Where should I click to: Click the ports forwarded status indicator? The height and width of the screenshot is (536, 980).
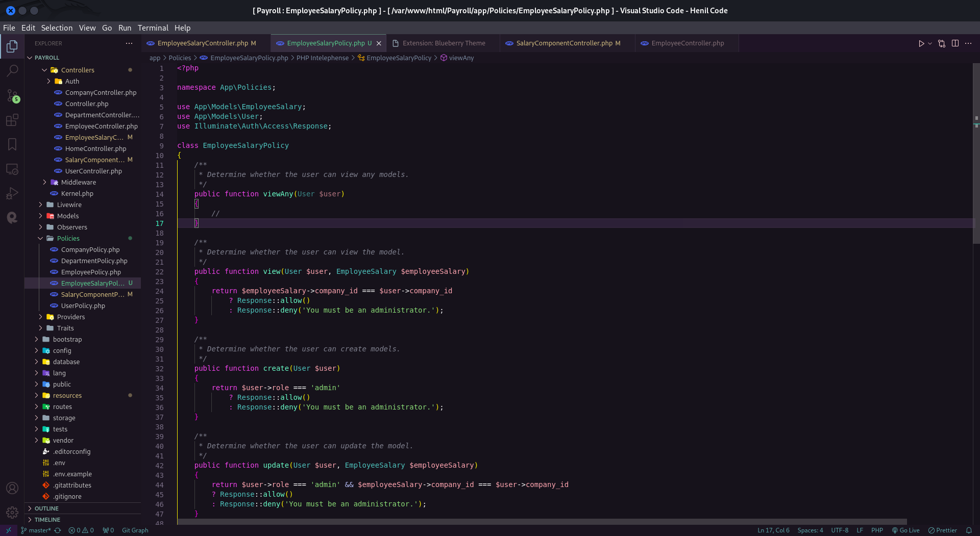[108, 530]
